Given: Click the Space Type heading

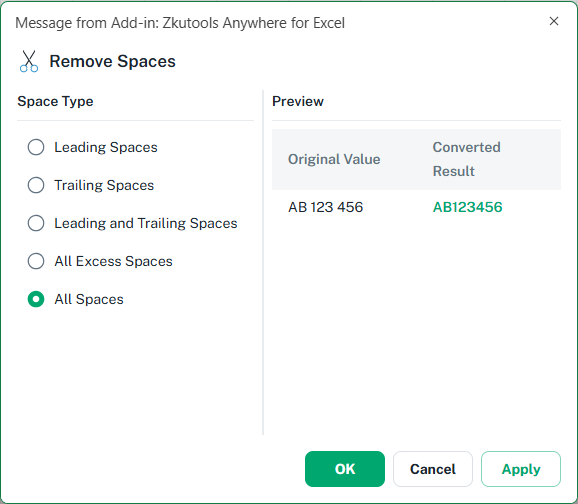Looking at the screenshot, I should (55, 101).
